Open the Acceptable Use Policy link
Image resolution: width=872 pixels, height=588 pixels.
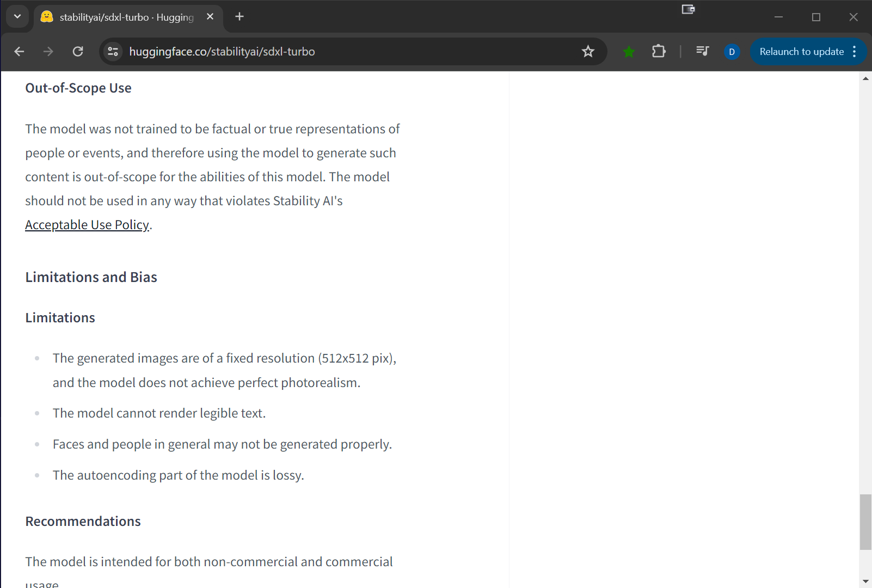87,225
